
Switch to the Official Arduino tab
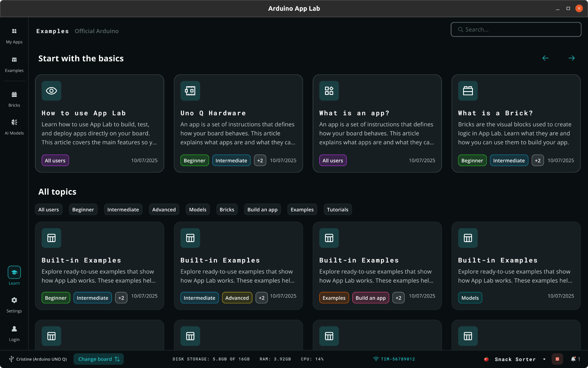tap(96, 31)
